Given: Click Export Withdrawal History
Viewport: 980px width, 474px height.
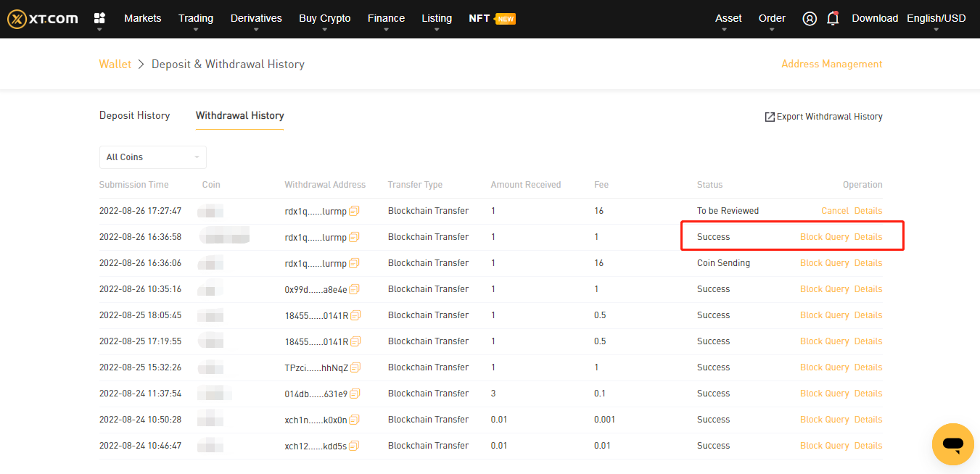Looking at the screenshot, I should pos(823,117).
